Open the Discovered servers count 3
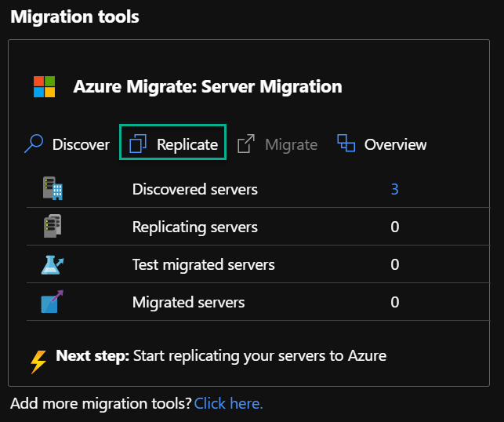This screenshot has height=422, width=504. tap(395, 189)
